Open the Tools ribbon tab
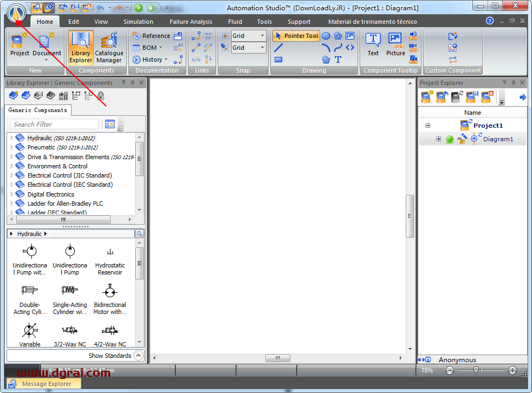Screen dimensions: 532x393 (264, 22)
